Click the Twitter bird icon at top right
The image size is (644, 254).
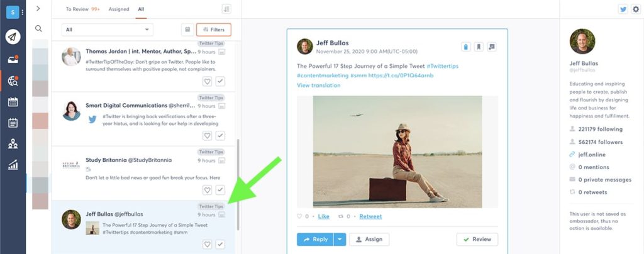pos(623,9)
